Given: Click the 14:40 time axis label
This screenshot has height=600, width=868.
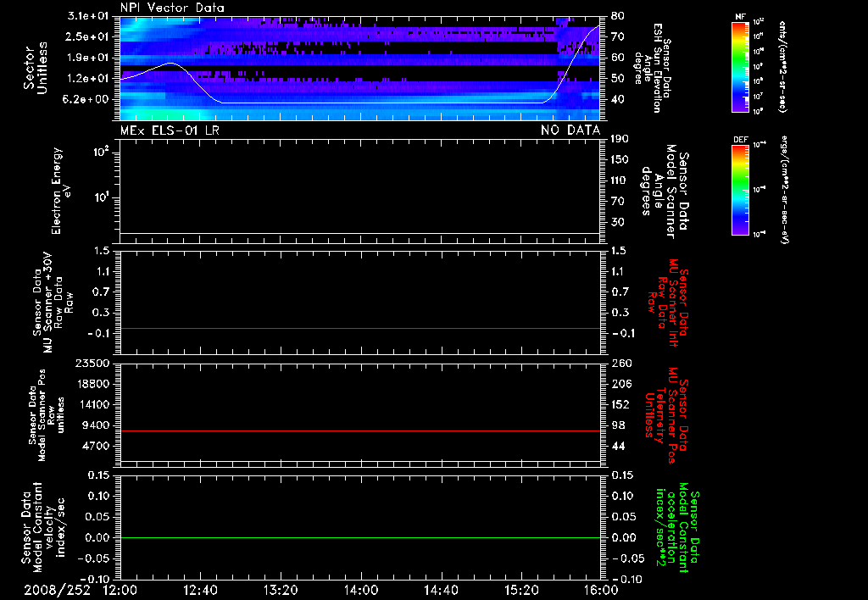Looking at the screenshot, I should [x=441, y=590].
